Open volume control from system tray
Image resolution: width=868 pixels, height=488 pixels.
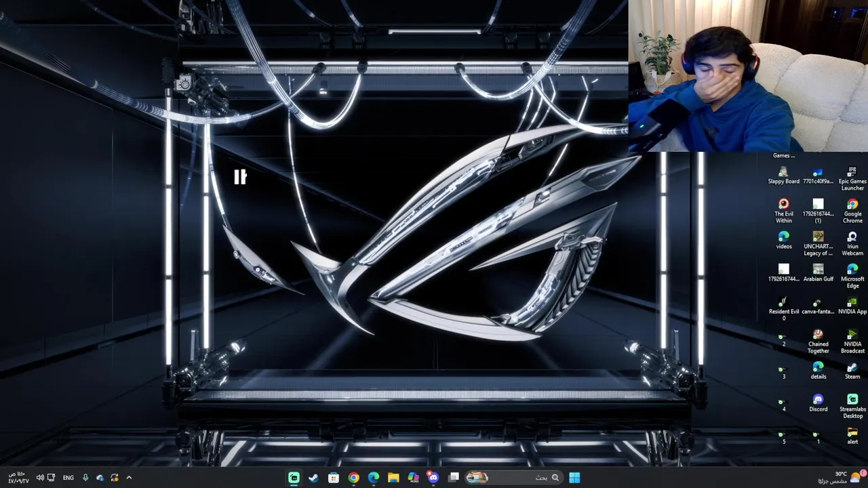(x=40, y=478)
